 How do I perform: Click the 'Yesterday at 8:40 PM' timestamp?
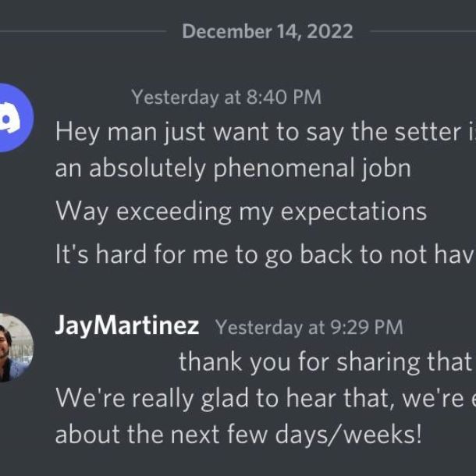coord(226,98)
